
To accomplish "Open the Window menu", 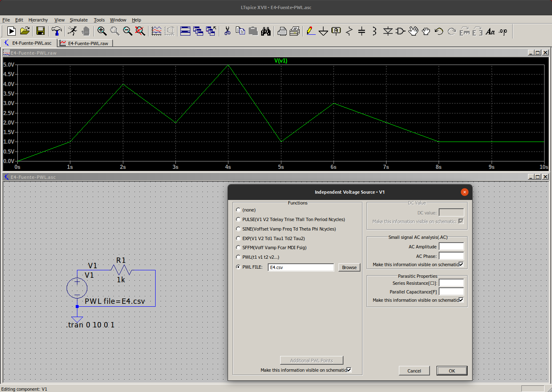I will 118,20.
